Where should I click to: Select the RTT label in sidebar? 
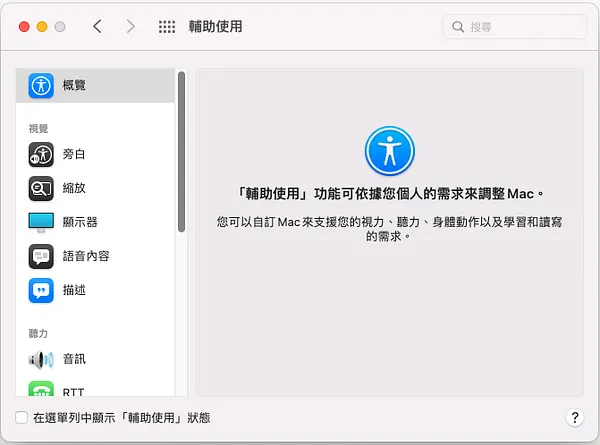pos(73,392)
